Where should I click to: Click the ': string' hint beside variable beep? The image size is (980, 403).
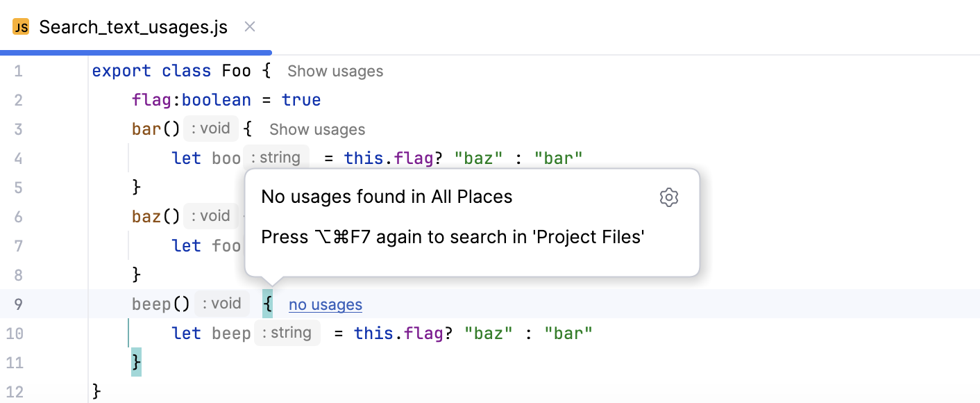click(287, 333)
